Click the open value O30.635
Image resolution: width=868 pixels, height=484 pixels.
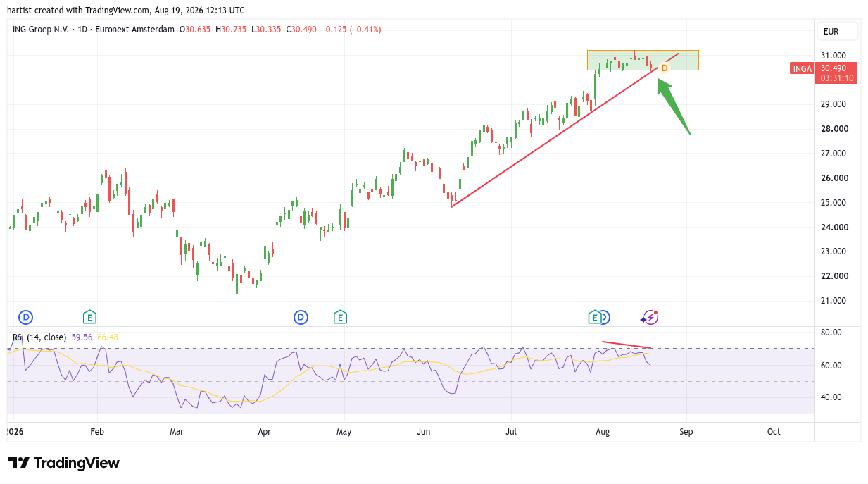tap(196, 30)
